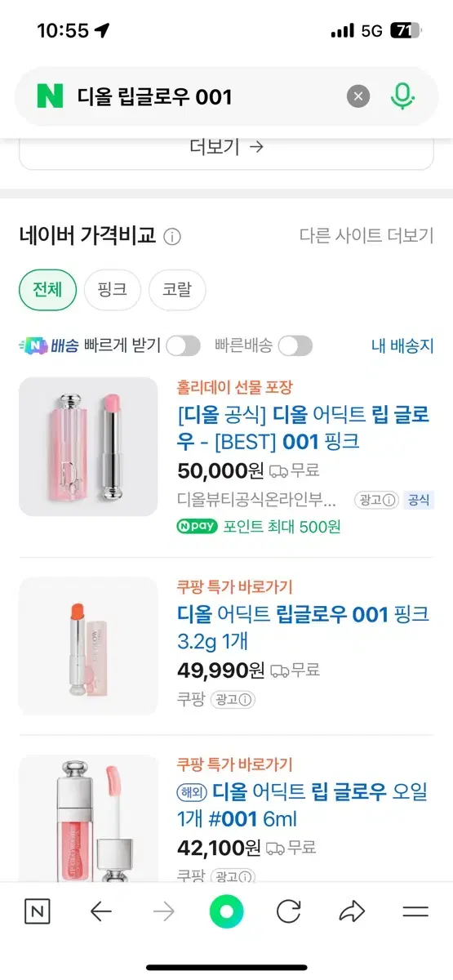
Task: Open the hamburger menu in bottom bar
Action: (415, 911)
